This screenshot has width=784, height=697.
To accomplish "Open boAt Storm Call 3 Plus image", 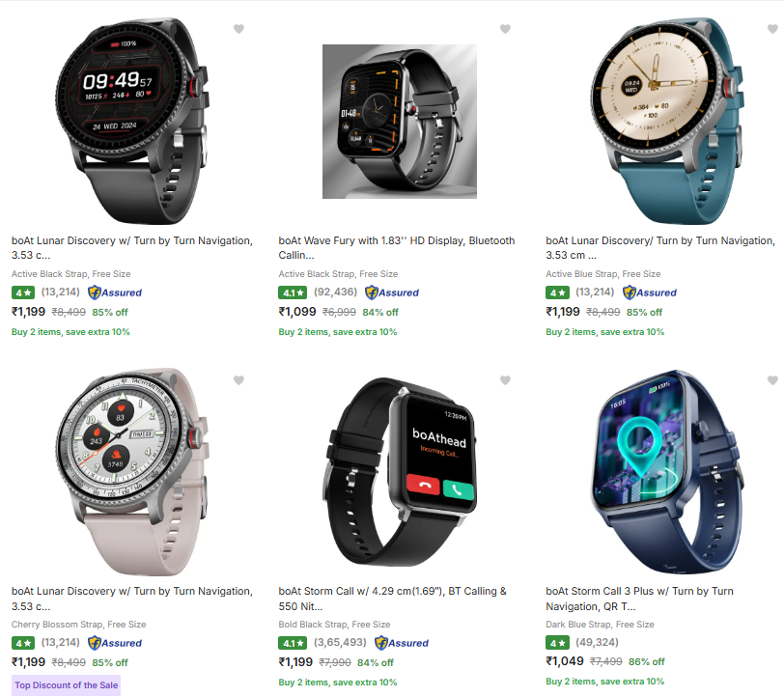I will click(x=666, y=472).
